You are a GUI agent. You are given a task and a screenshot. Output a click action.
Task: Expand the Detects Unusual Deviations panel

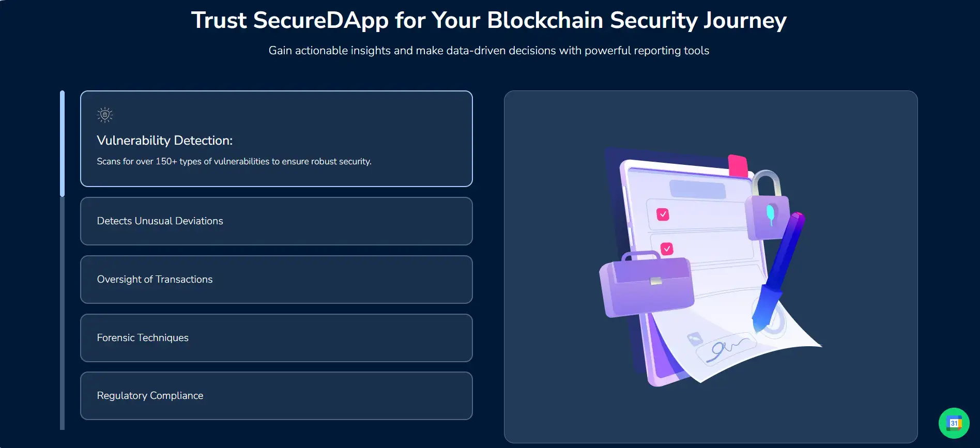pyautogui.click(x=277, y=221)
